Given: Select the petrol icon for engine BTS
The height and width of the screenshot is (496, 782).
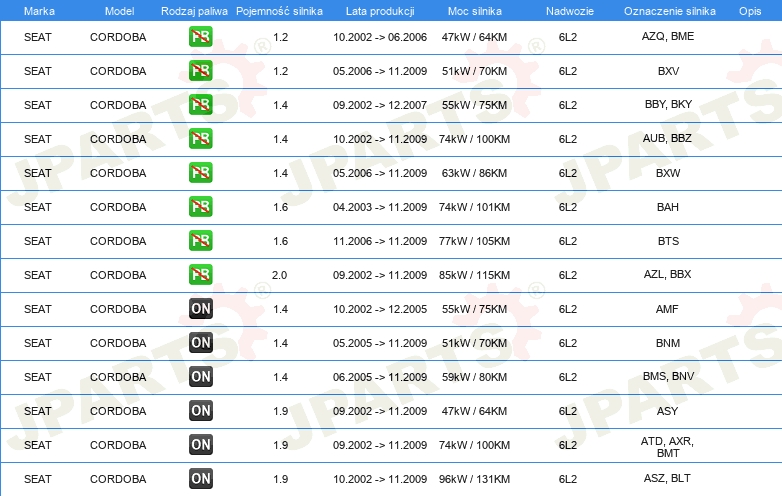Looking at the screenshot, I should pos(200,241).
